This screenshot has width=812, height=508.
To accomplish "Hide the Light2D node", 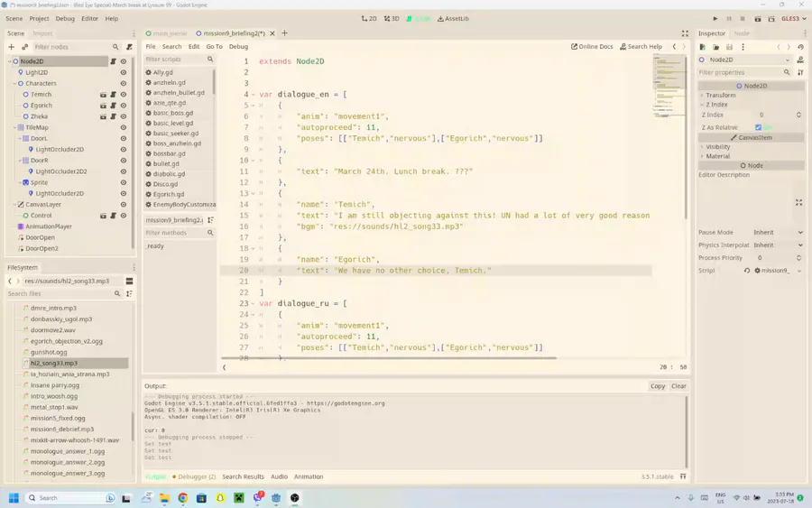I will pyautogui.click(x=124, y=72).
